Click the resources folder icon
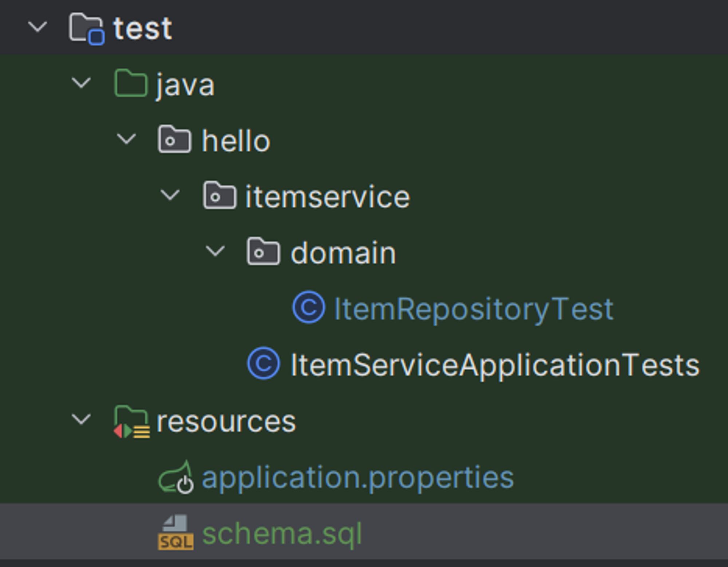 (x=131, y=421)
